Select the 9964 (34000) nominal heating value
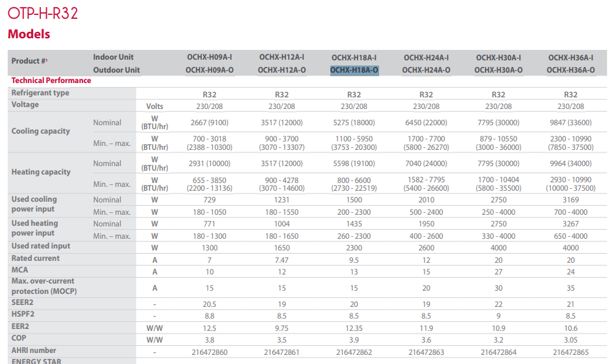The height and width of the screenshot is (364, 614). (x=571, y=164)
